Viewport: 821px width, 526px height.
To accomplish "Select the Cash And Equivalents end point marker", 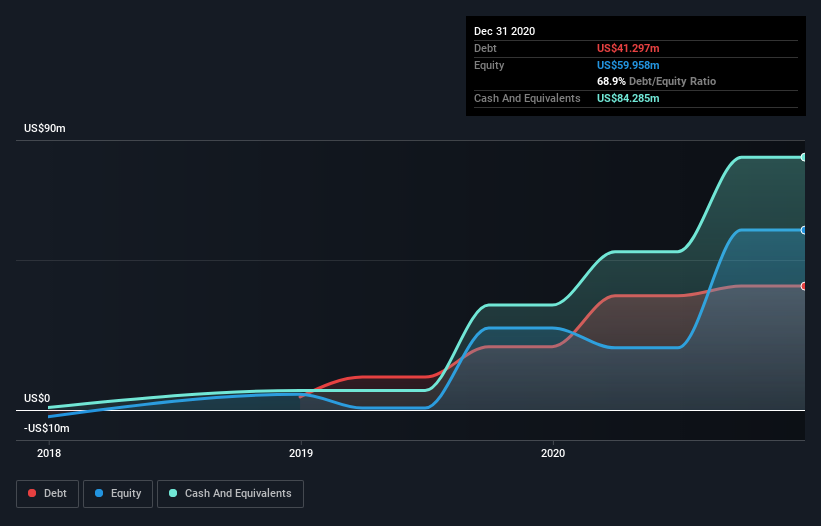I will (804, 157).
